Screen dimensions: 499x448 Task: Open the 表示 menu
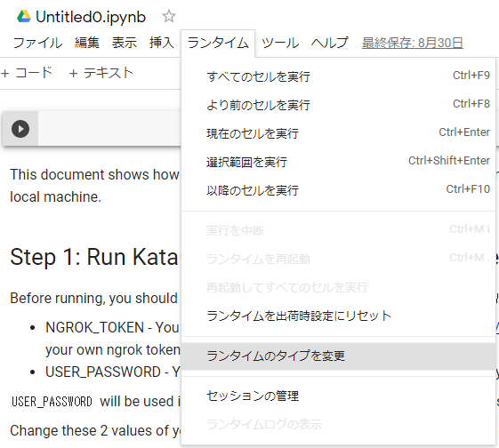pyautogui.click(x=125, y=43)
